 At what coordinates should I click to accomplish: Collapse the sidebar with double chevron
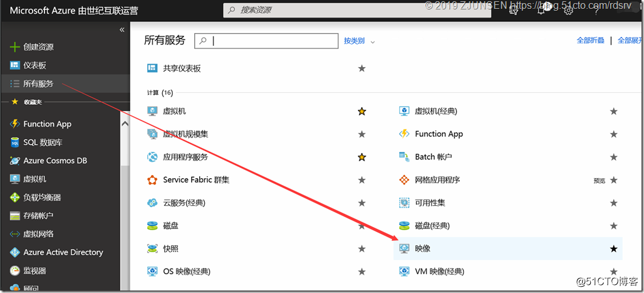122,29
